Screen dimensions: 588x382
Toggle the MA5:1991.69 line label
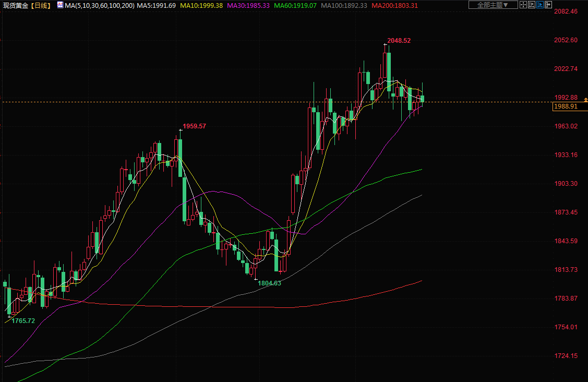[156, 5]
